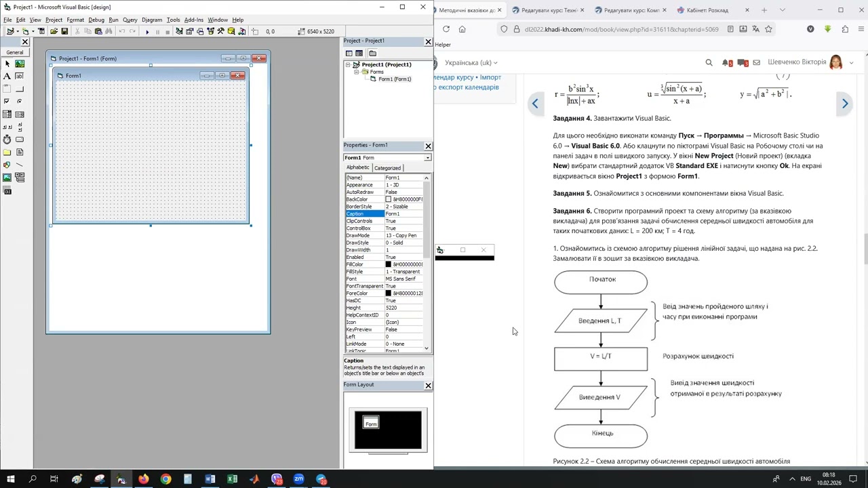The width and height of the screenshot is (868, 488).
Task: Toggle Folders view in the Project panel
Action: (x=372, y=53)
